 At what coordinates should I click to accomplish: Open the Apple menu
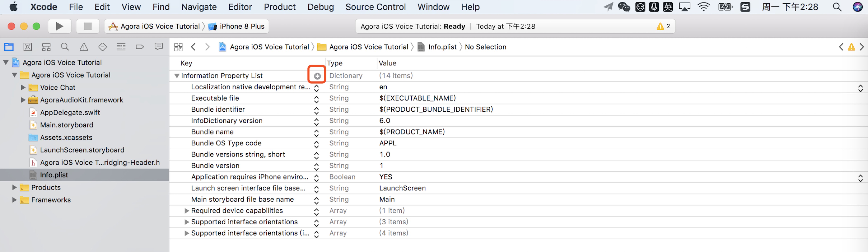click(x=13, y=7)
